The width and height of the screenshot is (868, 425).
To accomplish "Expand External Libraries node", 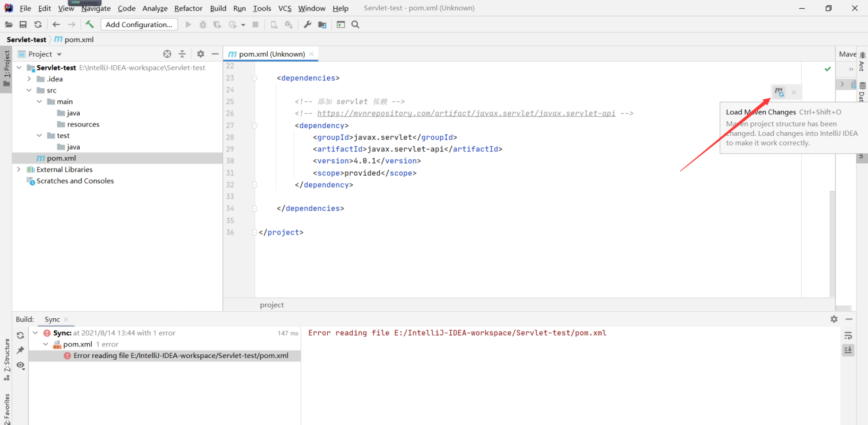I will [19, 169].
